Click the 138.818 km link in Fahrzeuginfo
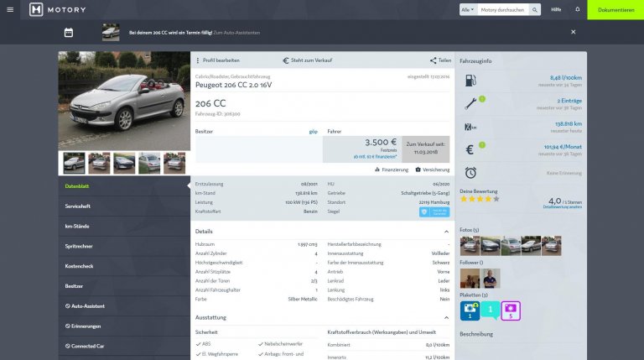This screenshot has width=644, height=360. pos(569,123)
